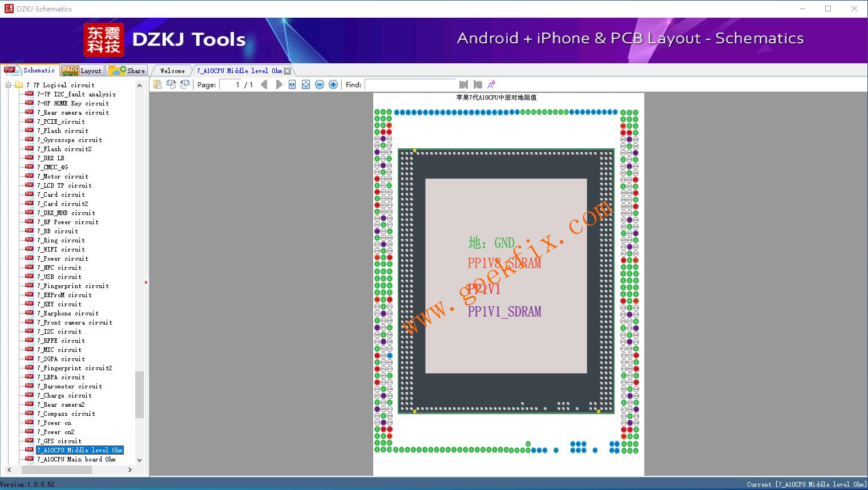The height and width of the screenshot is (490, 868).
Task: Select 7_PCIE_circuit in the tree
Action: (x=61, y=122)
